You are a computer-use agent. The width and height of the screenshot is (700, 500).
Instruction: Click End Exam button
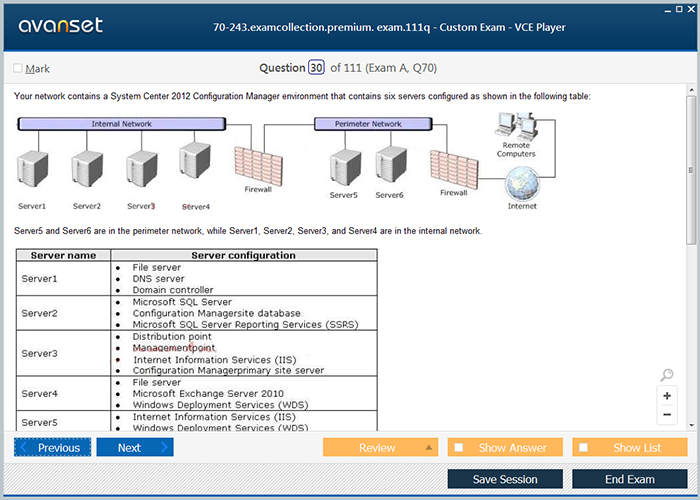(x=629, y=479)
